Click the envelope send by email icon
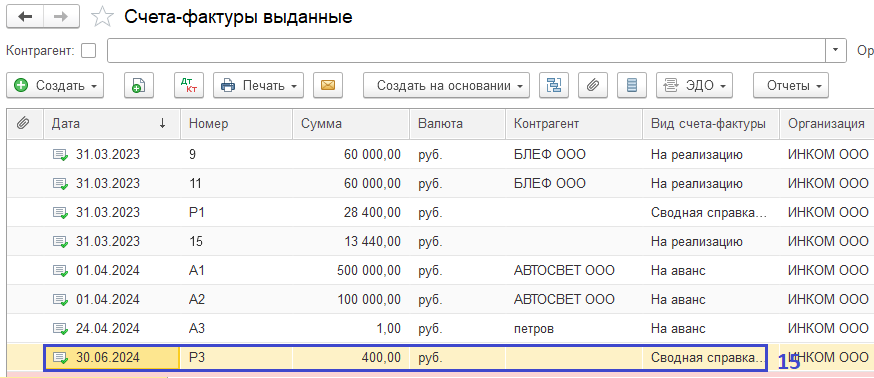 coord(328,85)
